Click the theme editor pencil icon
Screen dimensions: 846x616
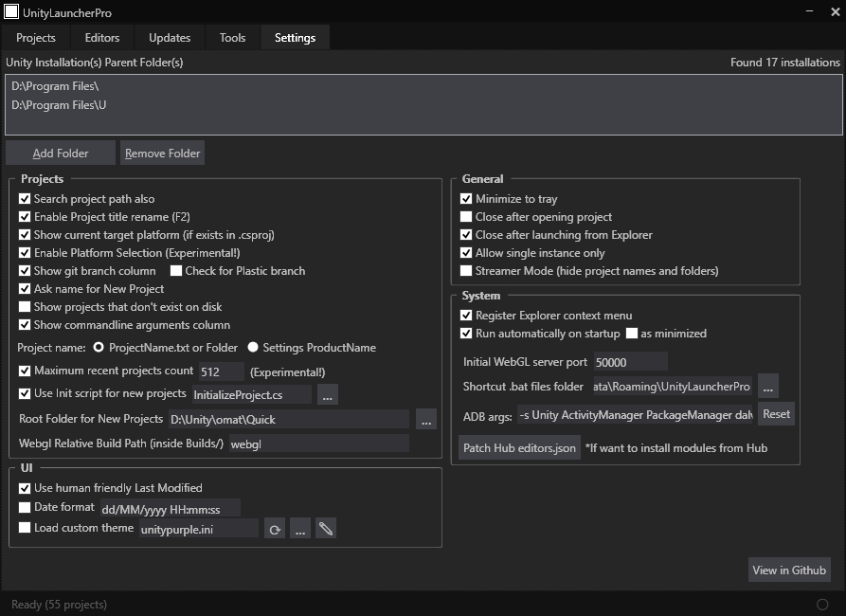pyautogui.click(x=325, y=529)
